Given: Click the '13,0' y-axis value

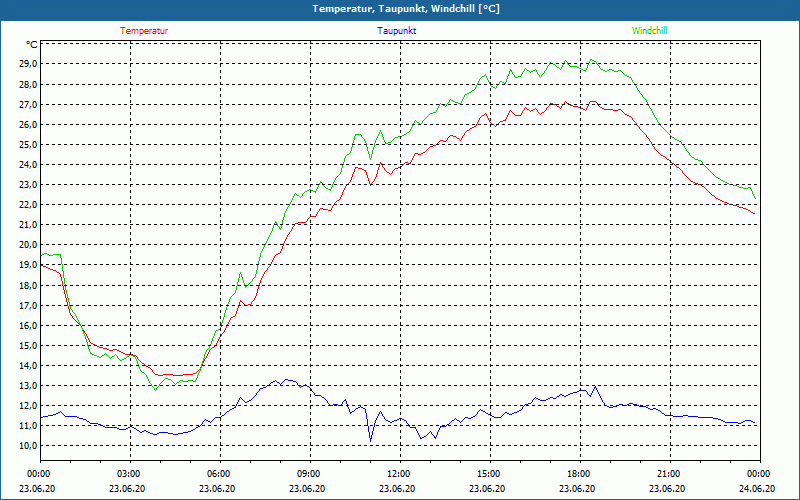Looking at the screenshot, I should [29, 386].
